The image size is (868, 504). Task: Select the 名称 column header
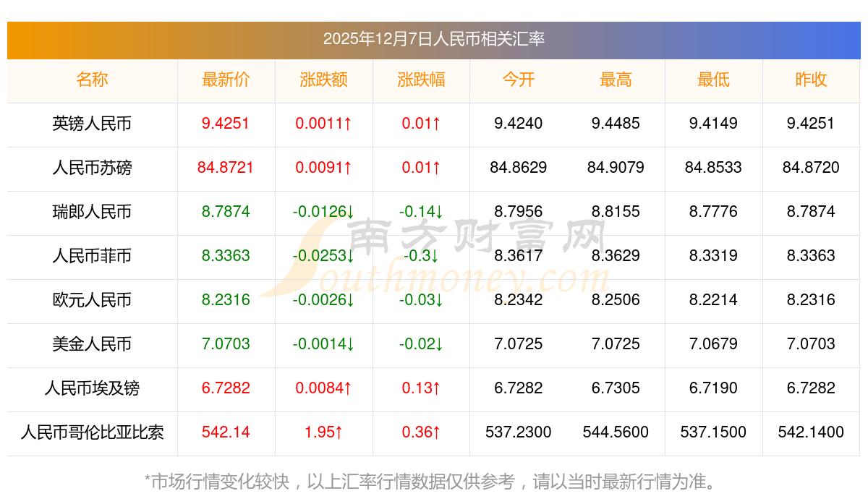pyautogui.click(x=92, y=80)
